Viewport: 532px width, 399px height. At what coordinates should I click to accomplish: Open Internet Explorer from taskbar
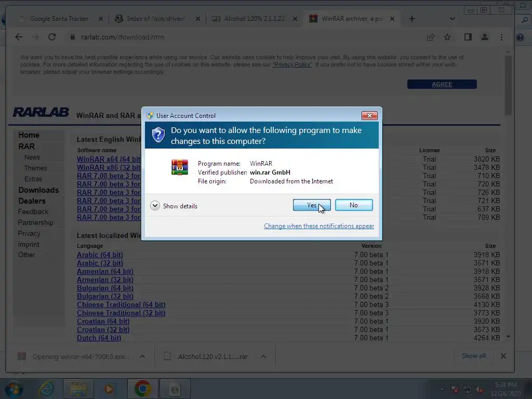46,389
